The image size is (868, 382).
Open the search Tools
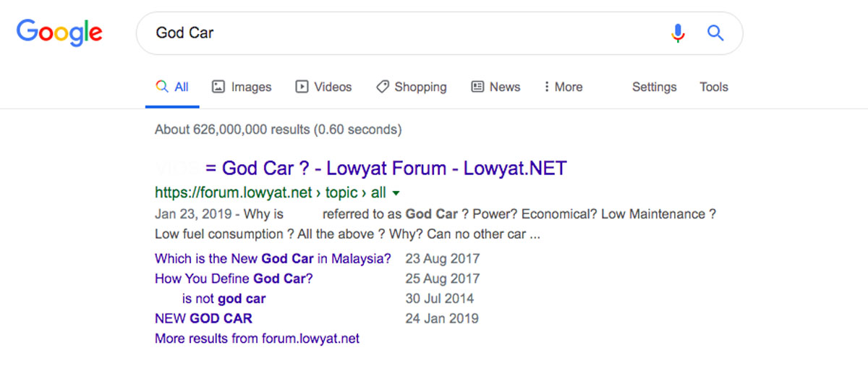coord(713,87)
